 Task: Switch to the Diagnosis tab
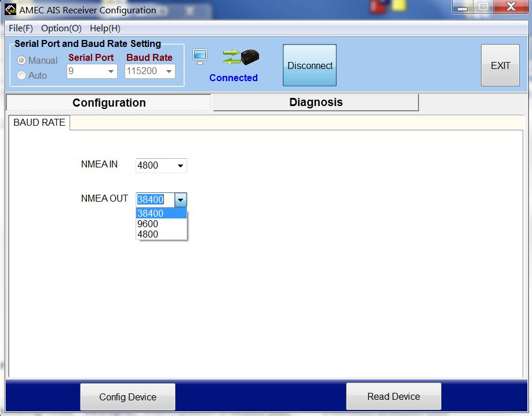tap(316, 103)
